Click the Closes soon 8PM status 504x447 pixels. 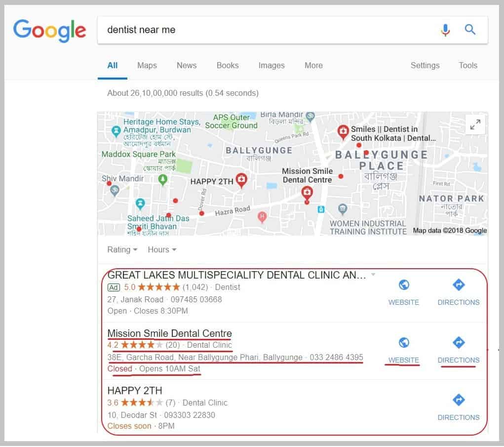[141, 426]
